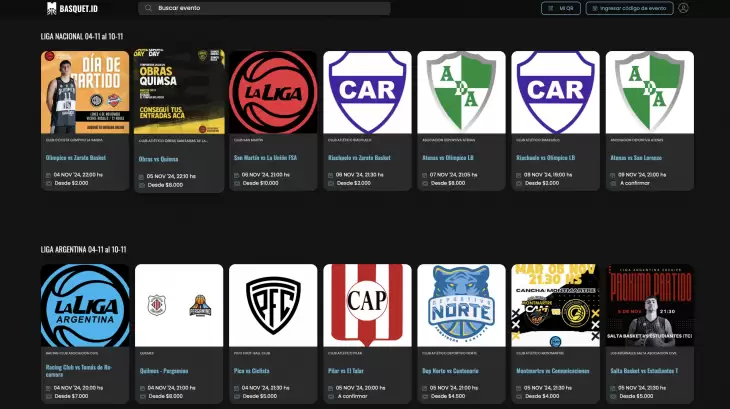Image resolution: width=730 pixels, height=409 pixels.
Task: Select Deportivo Norte tiger logo thumbnail
Action: (x=461, y=305)
